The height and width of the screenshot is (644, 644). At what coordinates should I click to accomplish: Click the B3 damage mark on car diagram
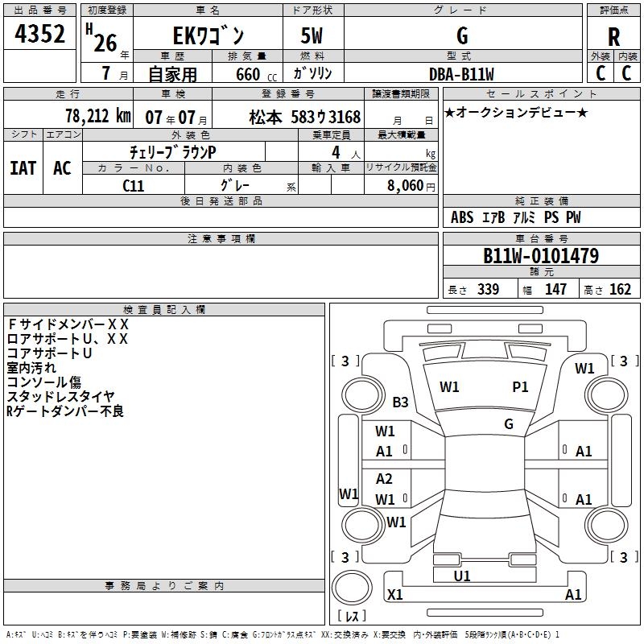click(400, 402)
